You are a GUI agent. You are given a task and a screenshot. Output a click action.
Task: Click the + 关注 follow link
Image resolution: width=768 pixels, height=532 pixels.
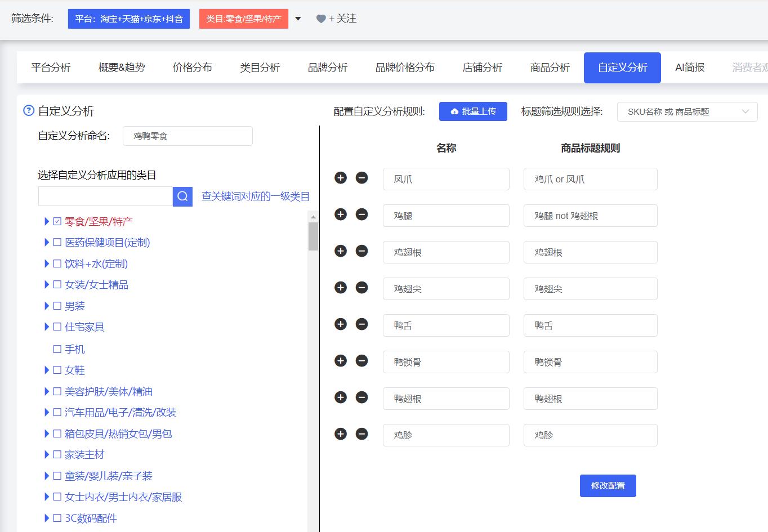(x=342, y=19)
